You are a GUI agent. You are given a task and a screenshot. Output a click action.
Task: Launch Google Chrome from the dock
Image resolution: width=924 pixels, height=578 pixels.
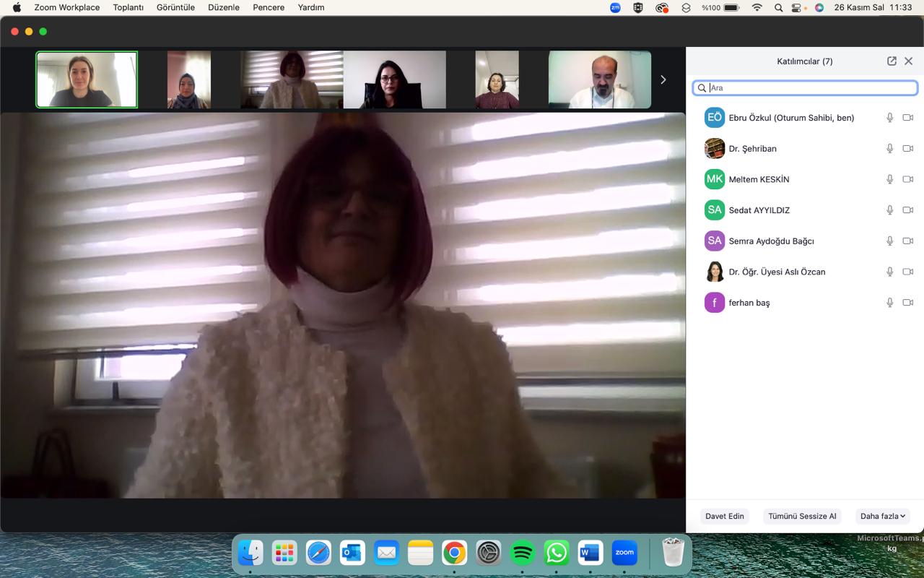454,553
